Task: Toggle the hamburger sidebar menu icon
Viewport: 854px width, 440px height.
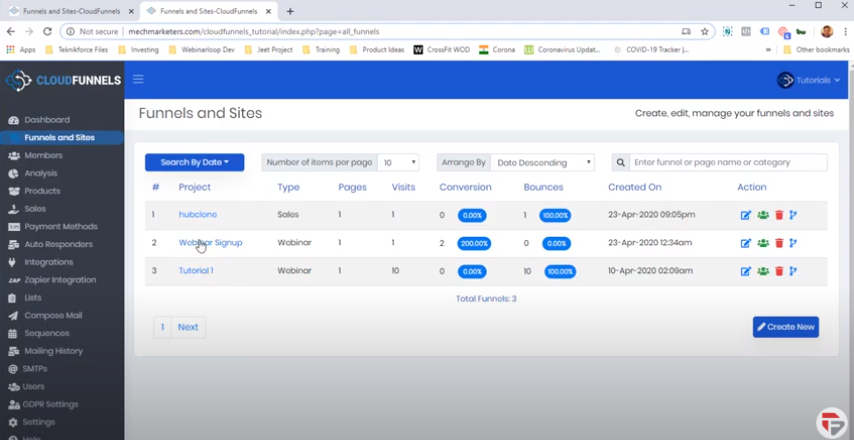Action: click(138, 80)
